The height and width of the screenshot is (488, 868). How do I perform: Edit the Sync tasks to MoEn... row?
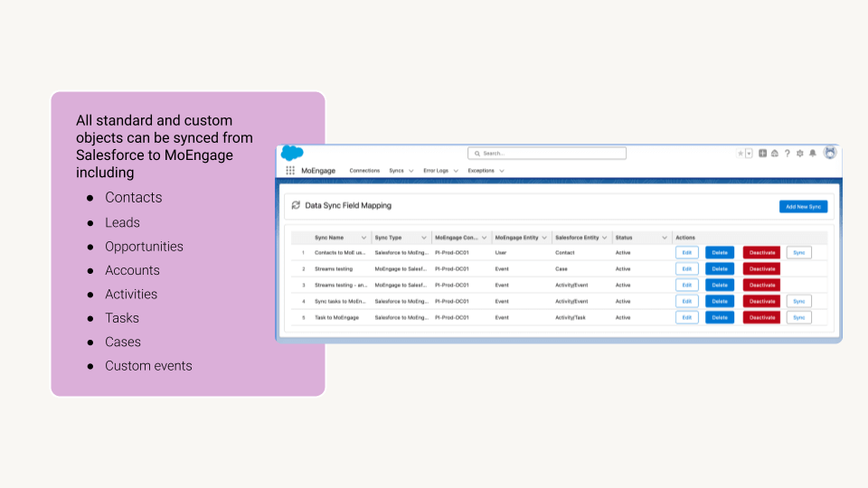(x=687, y=301)
